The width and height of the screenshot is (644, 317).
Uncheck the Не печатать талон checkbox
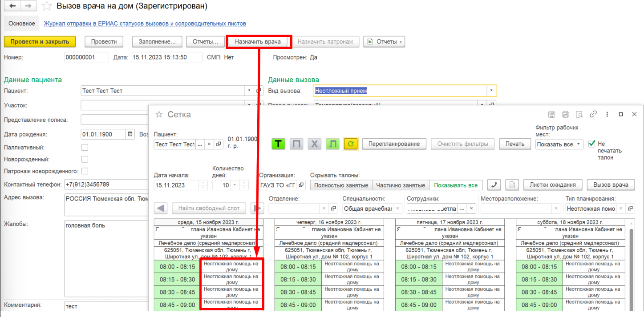tap(591, 144)
